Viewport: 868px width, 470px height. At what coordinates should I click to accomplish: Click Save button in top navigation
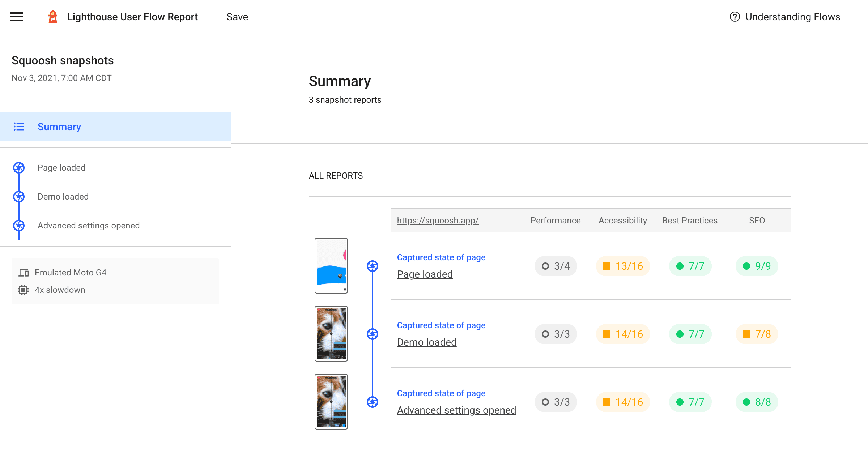237,17
